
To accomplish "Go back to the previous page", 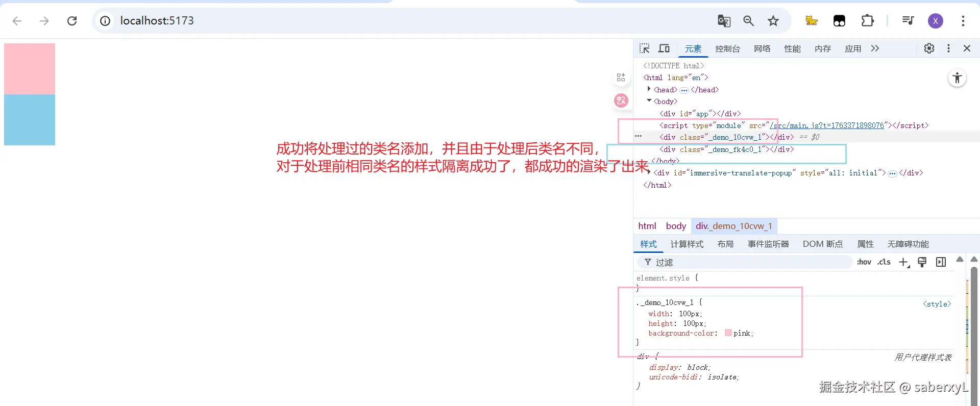I will [17, 21].
